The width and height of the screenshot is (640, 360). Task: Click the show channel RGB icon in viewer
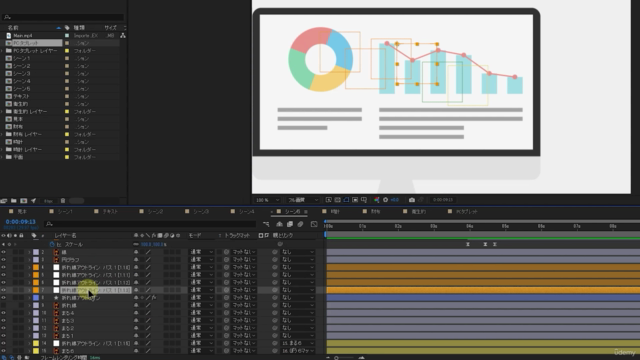coord(376,200)
